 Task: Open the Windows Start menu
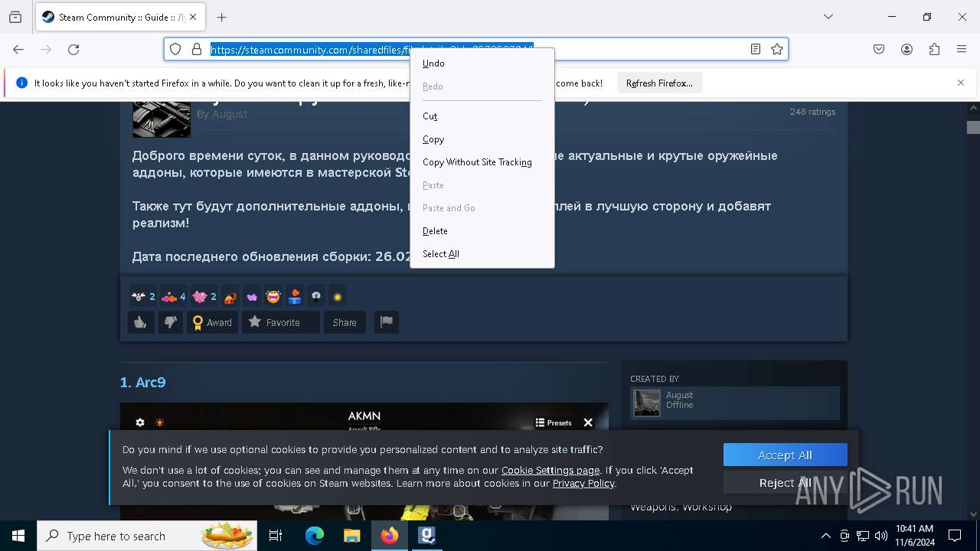click(x=18, y=536)
